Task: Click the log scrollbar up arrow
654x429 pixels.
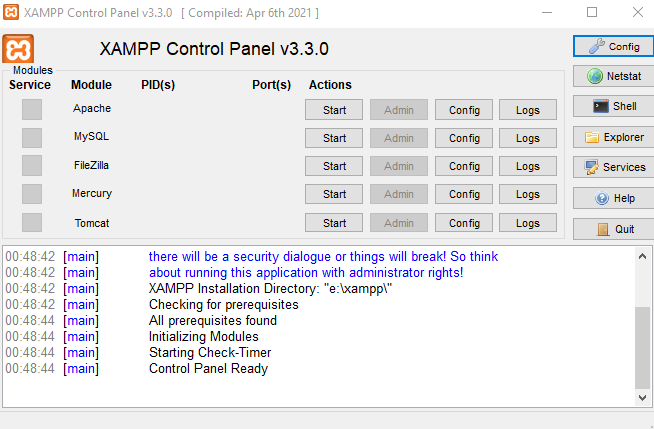Action: pyautogui.click(x=642, y=256)
